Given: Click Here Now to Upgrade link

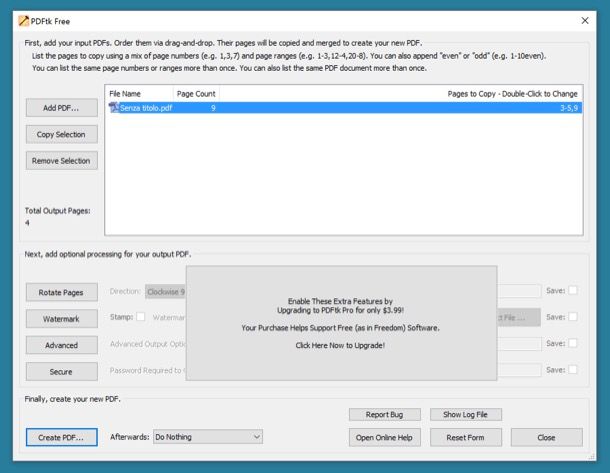Looking at the screenshot, I should [x=340, y=345].
